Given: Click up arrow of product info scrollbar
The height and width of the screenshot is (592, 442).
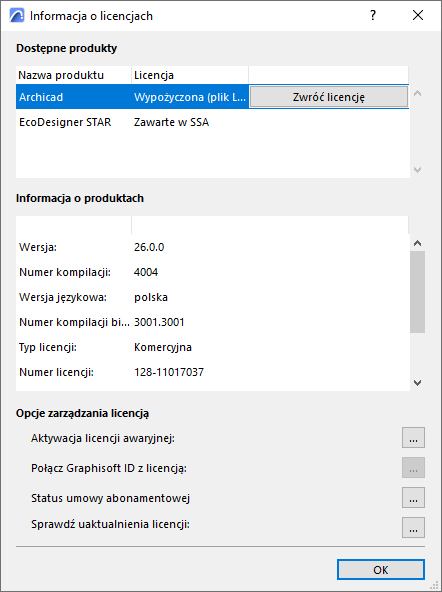Looking at the screenshot, I should (x=417, y=243).
